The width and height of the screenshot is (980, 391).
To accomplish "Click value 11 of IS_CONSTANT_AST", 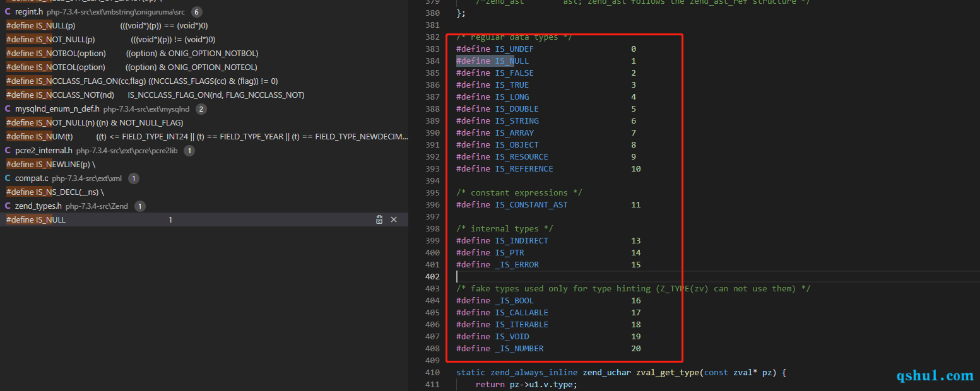I will pyautogui.click(x=635, y=205).
